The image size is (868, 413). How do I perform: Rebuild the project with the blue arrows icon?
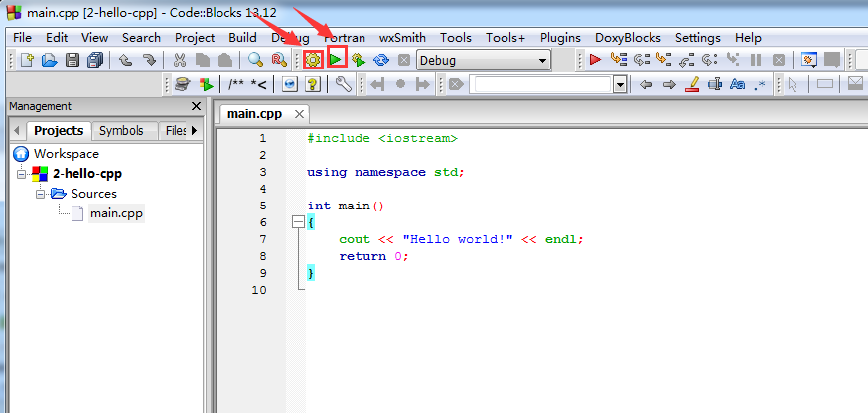click(x=381, y=60)
